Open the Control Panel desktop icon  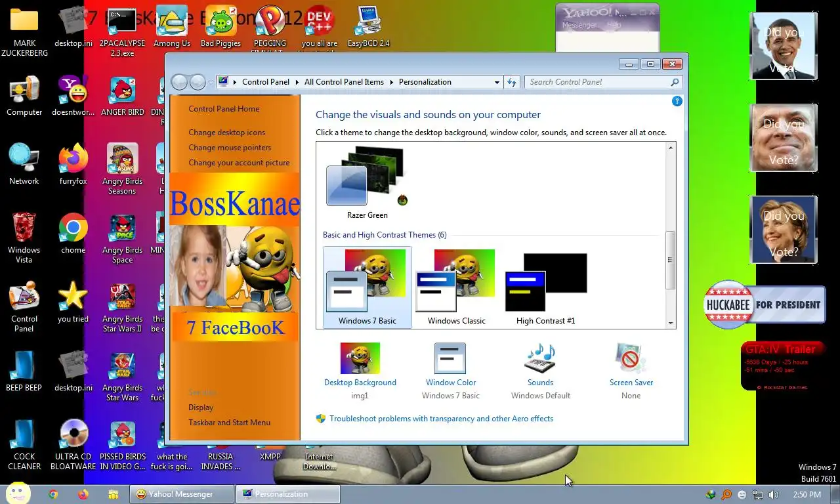pyautogui.click(x=24, y=308)
